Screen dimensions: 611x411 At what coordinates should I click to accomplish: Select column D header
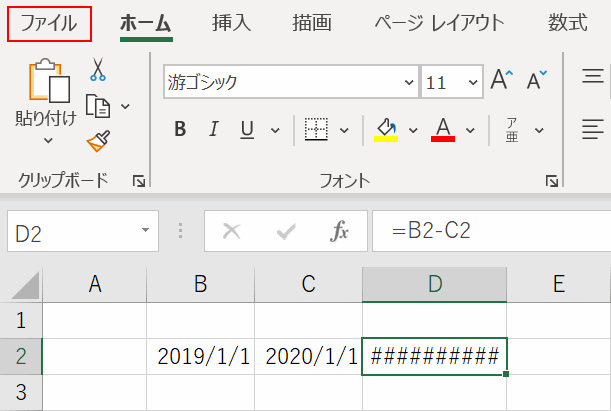pyautogui.click(x=435, y=284)
